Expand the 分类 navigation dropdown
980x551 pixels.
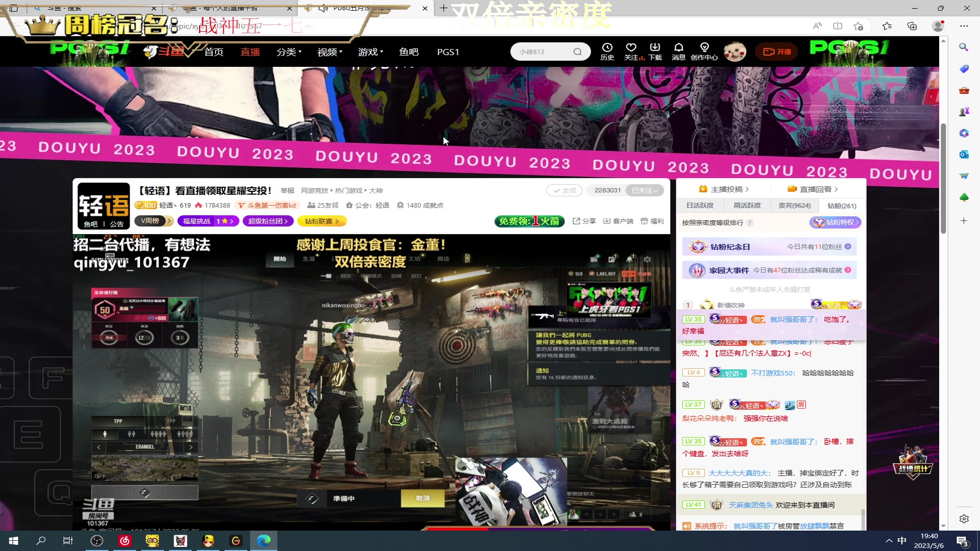289,52
